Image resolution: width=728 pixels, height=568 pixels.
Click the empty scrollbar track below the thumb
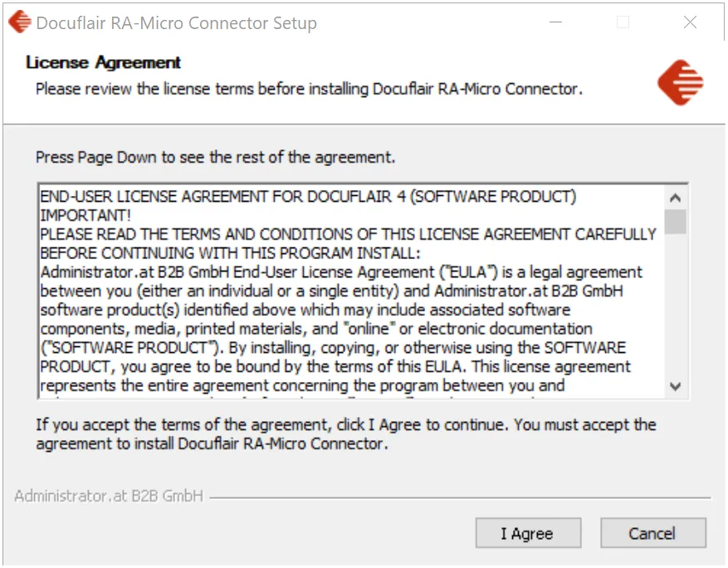point(675,307)
